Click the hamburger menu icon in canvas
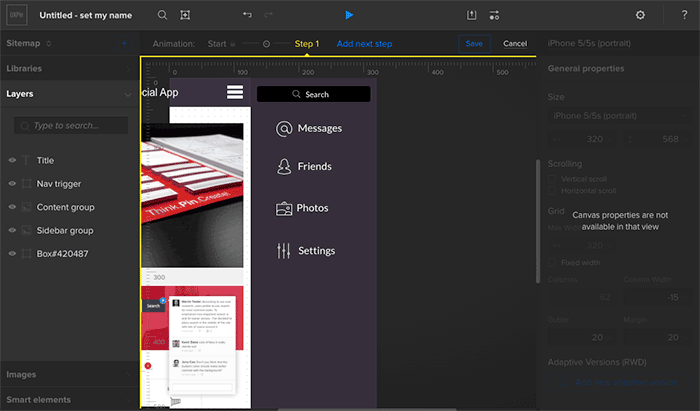Screen dimensions: 700x411 coord(235,92)
